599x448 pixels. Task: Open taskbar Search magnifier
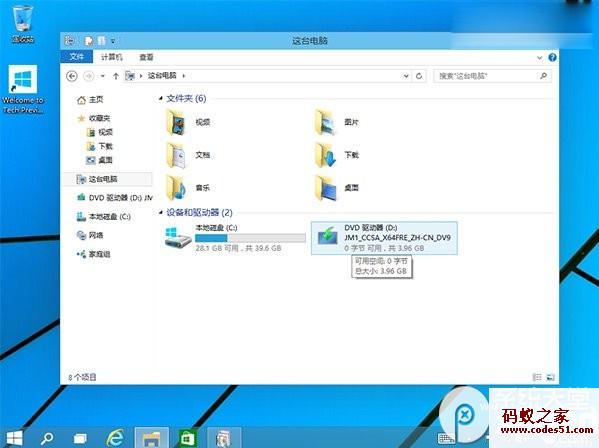click(47, 438)
